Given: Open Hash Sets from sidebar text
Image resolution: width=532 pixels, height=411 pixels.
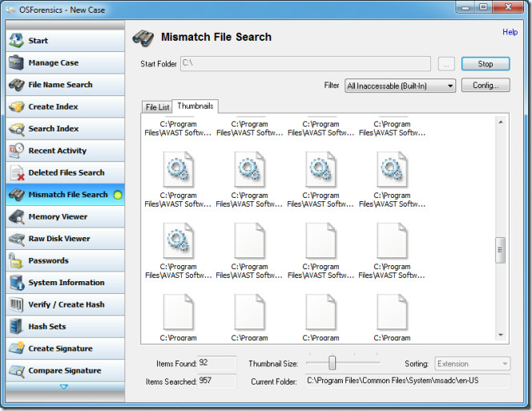Looking at the screenshot, I should pos(47,327).
